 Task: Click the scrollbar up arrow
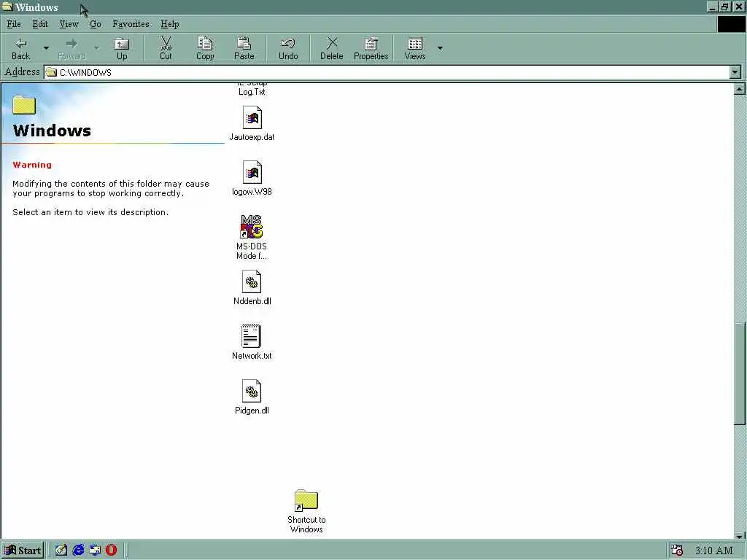point(740,88)
